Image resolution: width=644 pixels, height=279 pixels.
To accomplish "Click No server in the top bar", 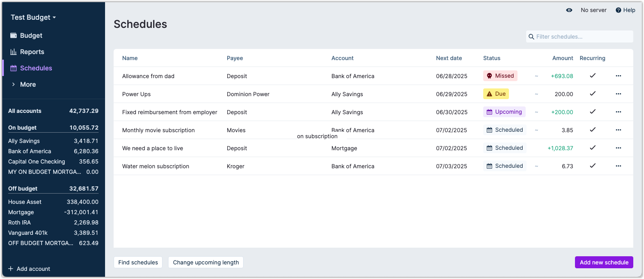I will pyautogui.click(x=593, y=10).
